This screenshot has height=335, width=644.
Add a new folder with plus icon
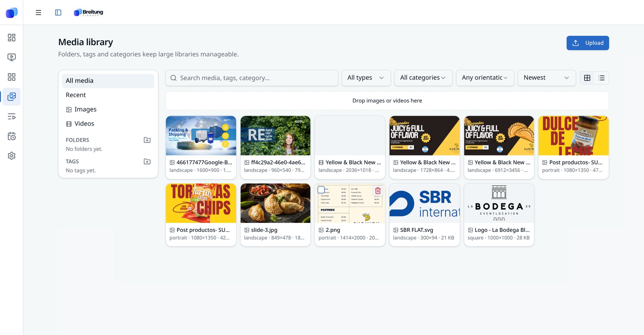(147, 140)
